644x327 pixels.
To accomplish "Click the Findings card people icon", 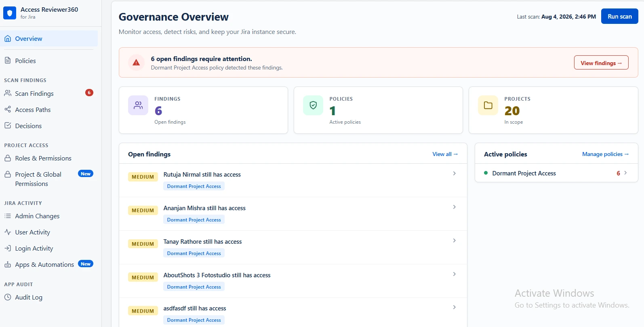I will (x=138, y=105).
